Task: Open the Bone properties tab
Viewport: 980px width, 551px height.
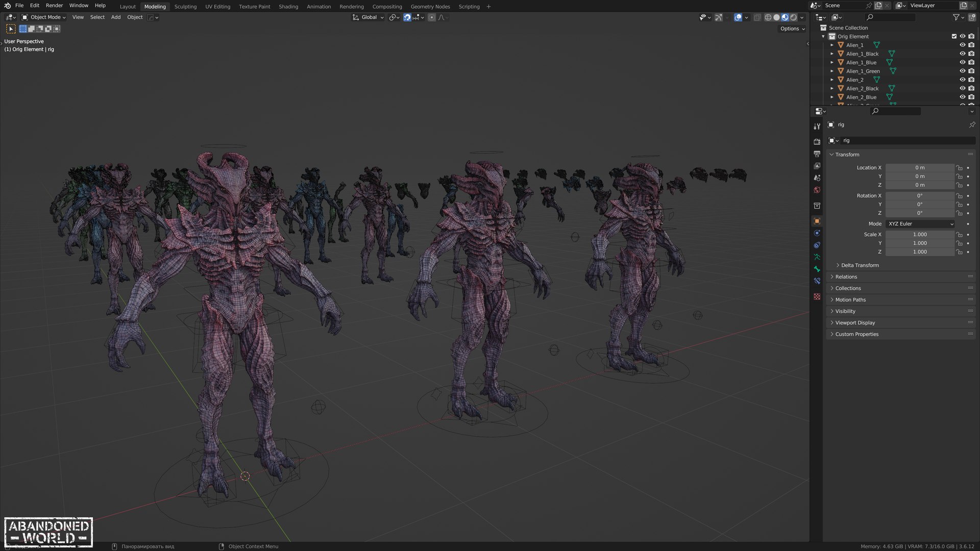Action: tap(817, 269)
